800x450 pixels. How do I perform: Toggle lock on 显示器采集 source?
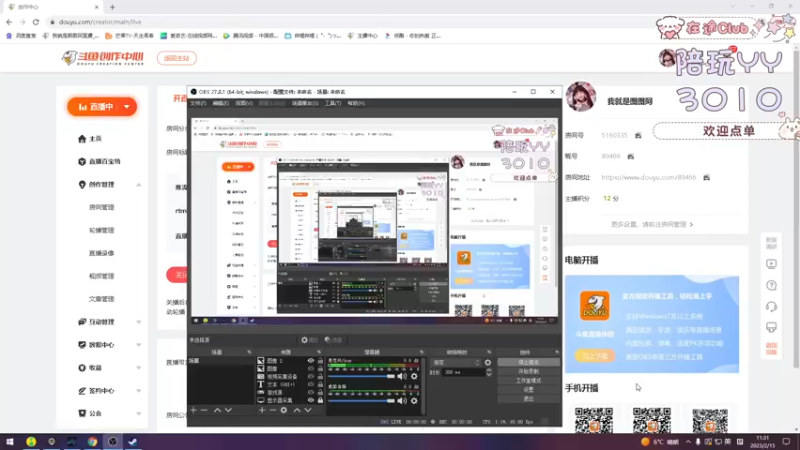pyautogui.click(x=320, y=401)
